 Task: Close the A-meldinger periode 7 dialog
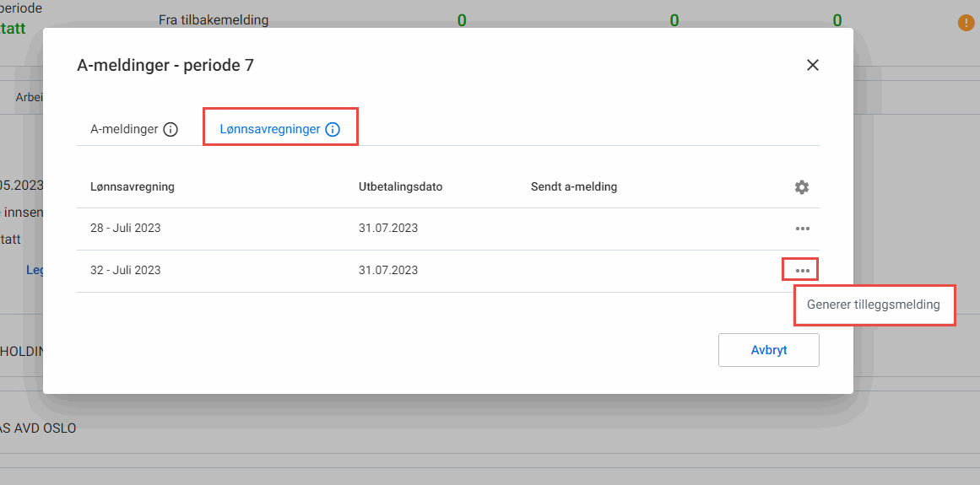coord(812,65)
